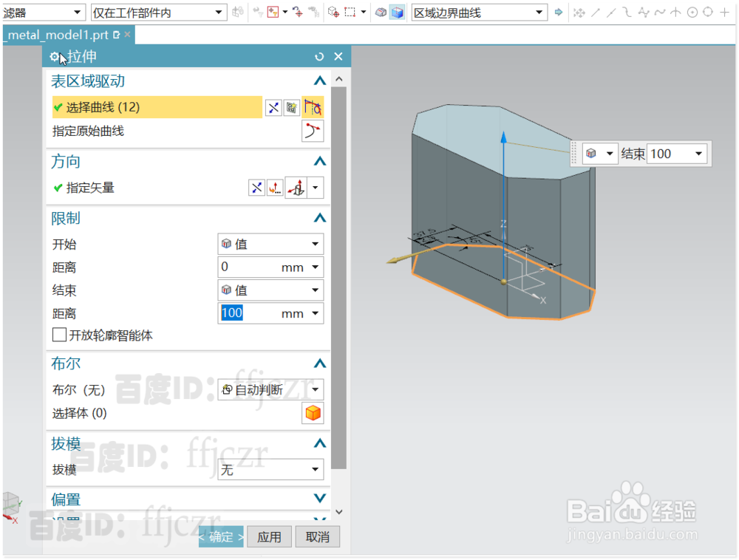Expand the 偏置 section
The height and width of the screenshot is (560, 739).
319,498
